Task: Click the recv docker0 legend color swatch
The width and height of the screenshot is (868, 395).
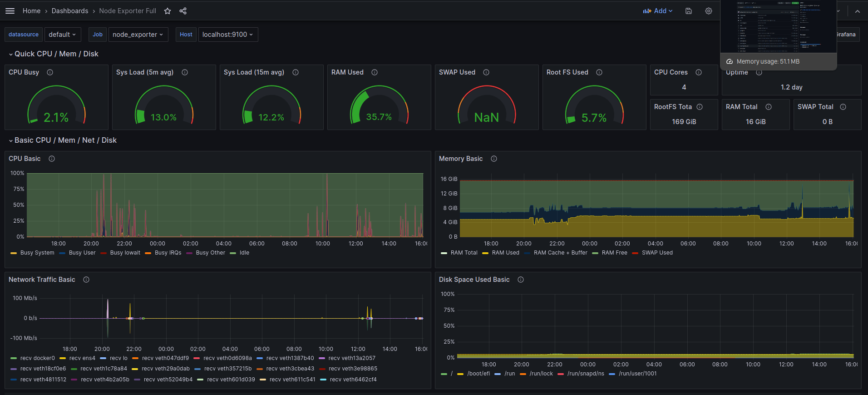Action: pos(14,359)
